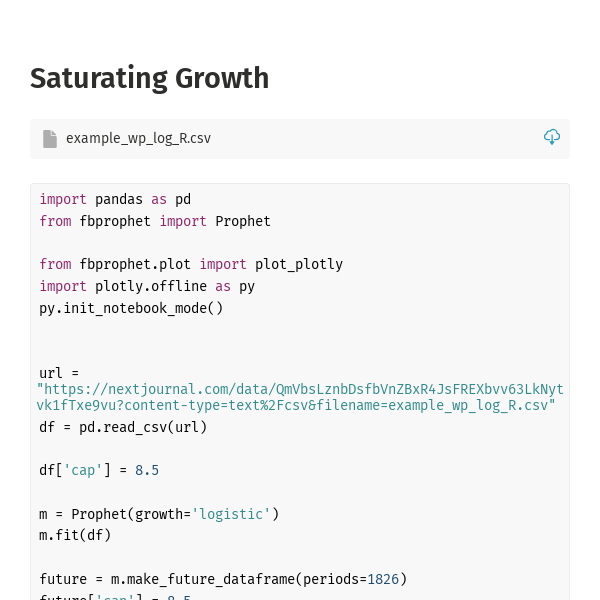Click the 8.5 value in the df['cap'] line
This screenshot has height=600, width=600.
tap(147, 470)
